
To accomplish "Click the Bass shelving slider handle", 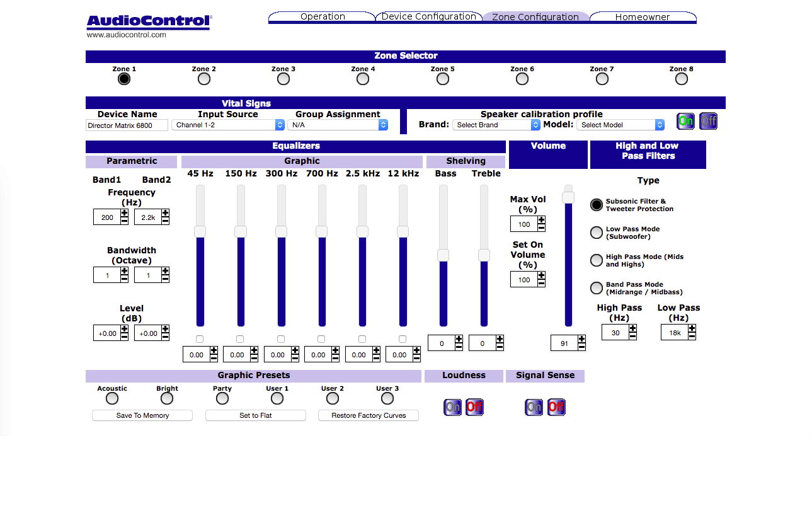I will [x=443, y=255].
